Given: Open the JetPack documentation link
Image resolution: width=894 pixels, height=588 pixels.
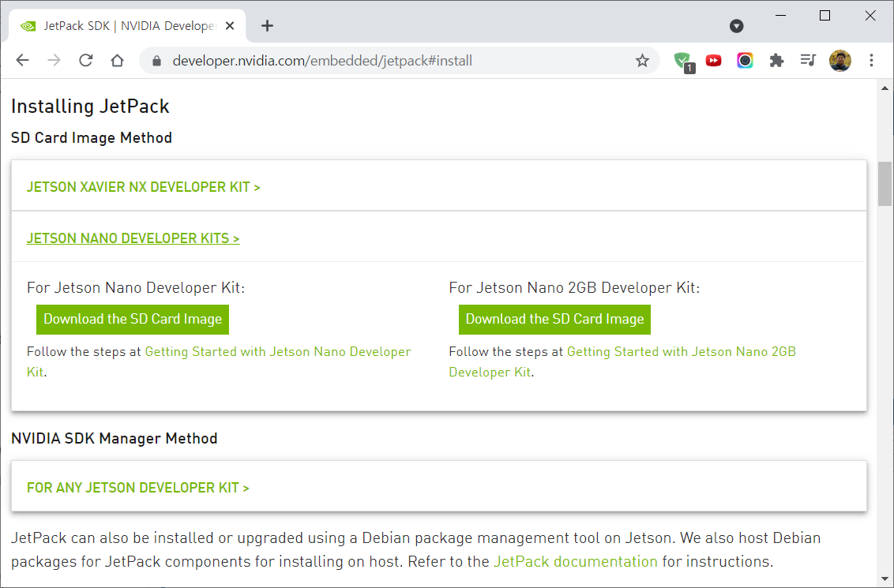Looking at the screenshot, I should point(575,562).
